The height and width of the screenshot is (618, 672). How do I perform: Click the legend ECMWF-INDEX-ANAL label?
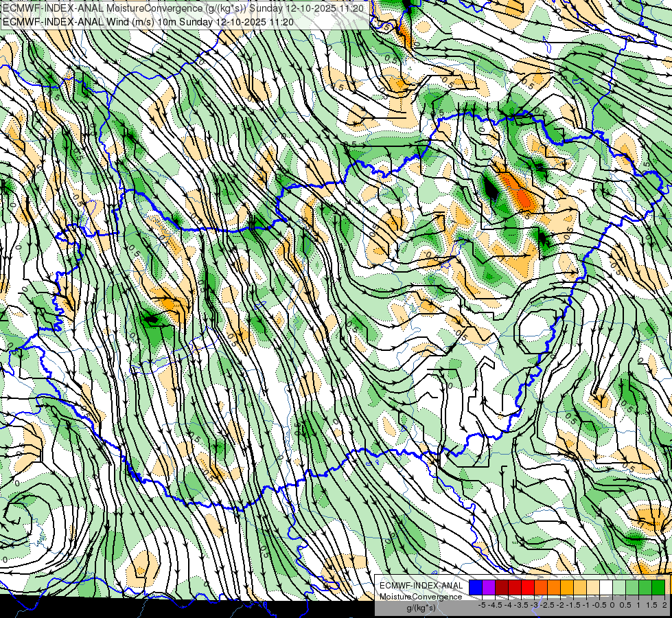pos(421,586)
